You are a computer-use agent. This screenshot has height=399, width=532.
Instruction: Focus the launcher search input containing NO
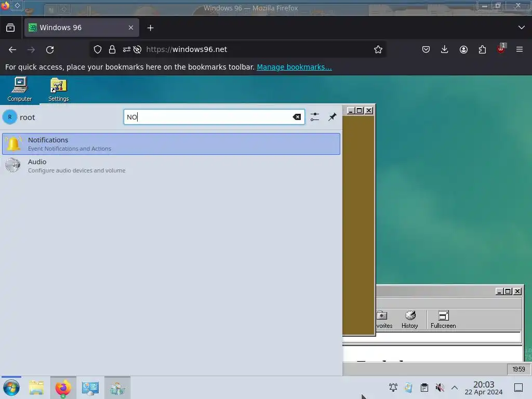[x=214, y=117]
